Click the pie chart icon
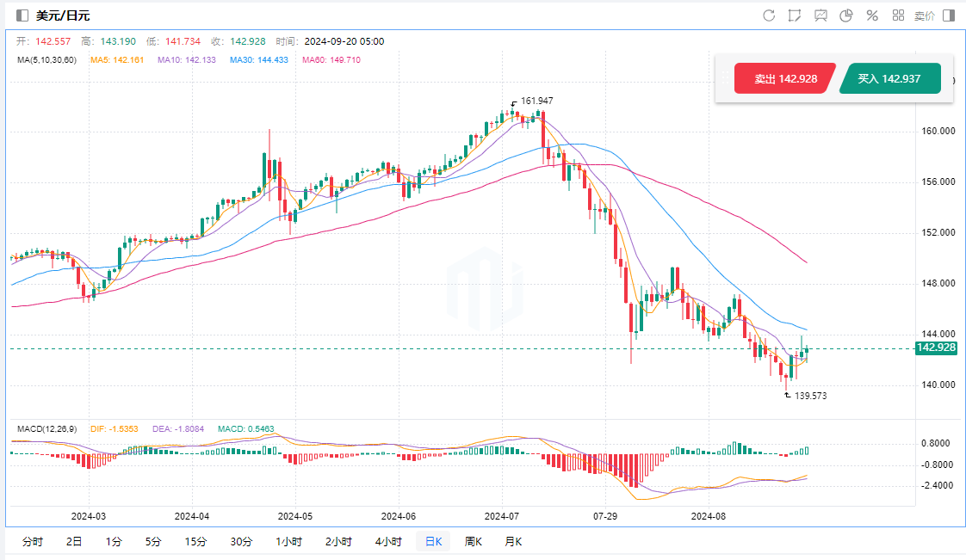The width and height of the screenshot is (966, 560). pyautogui.click(x=845, y=15)
